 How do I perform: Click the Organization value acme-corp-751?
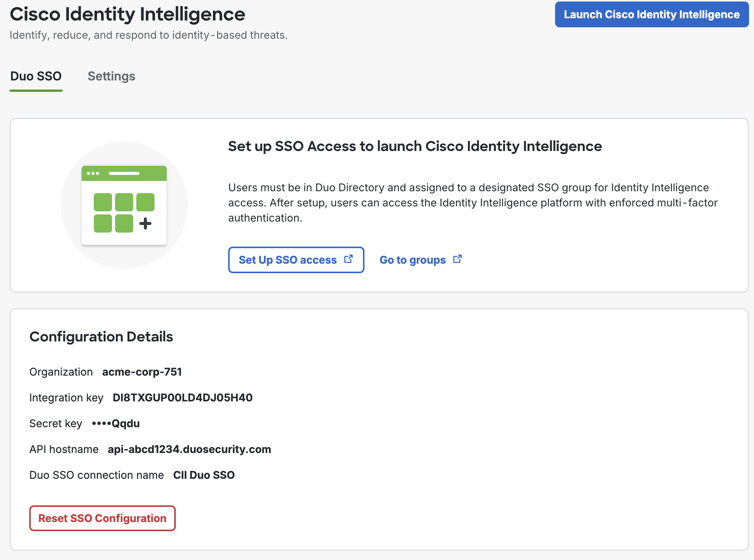pyautogui.click(x=142, y=372)
